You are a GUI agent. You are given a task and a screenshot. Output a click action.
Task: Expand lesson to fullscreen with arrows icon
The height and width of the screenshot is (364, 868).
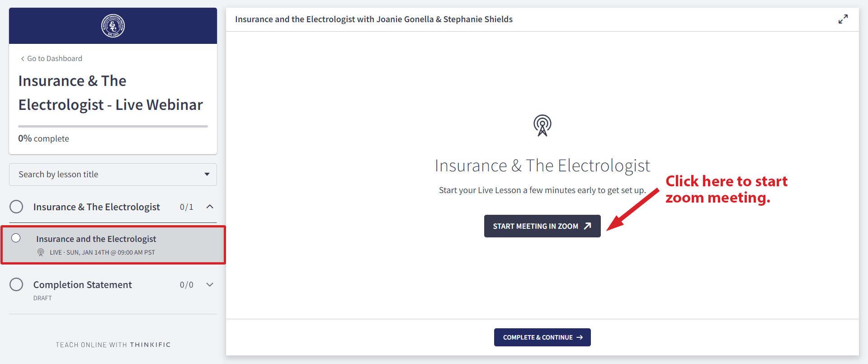click(843, 19)
